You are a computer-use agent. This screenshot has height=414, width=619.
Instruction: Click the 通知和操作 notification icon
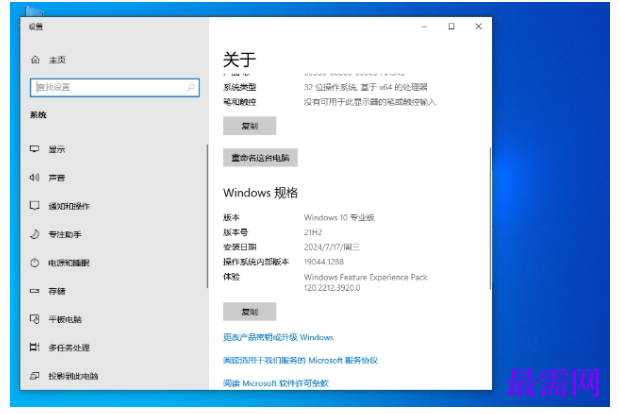point(35,206)
